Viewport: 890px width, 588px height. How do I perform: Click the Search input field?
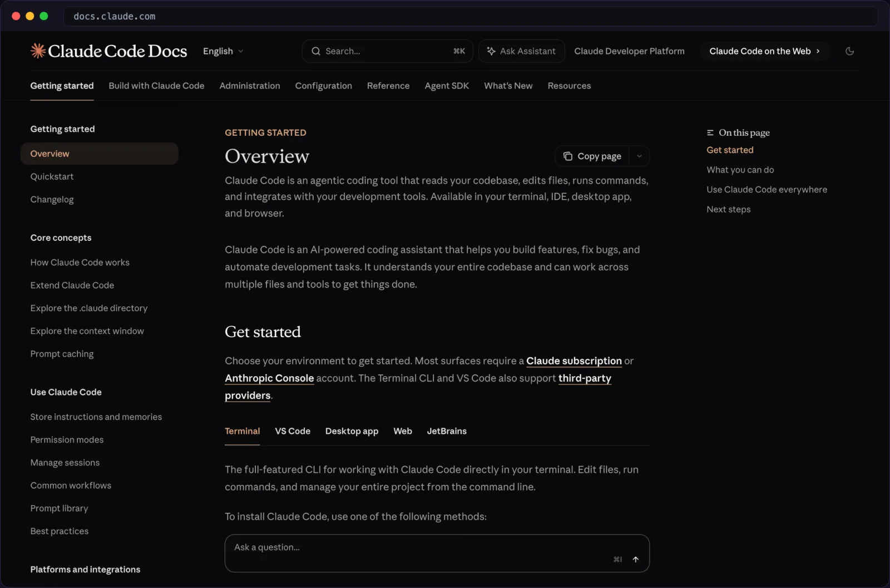[x=387, y=51]
